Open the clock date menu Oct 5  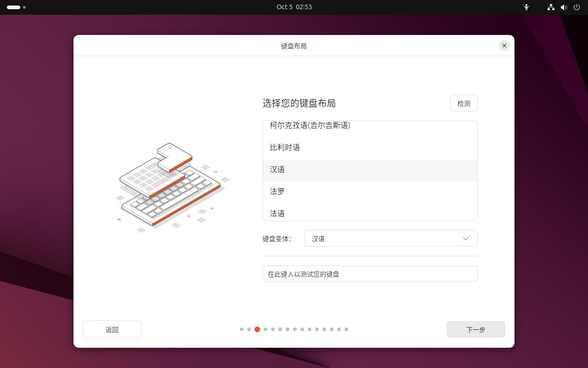(294, 7)
